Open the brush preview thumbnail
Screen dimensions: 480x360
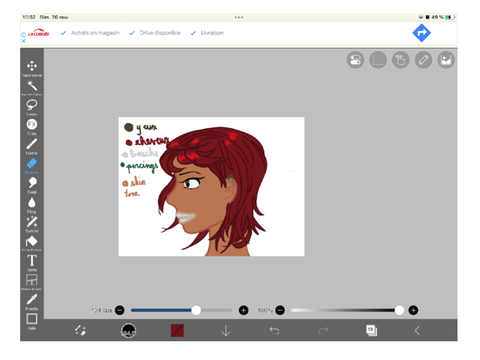click(x=128, y=330)
